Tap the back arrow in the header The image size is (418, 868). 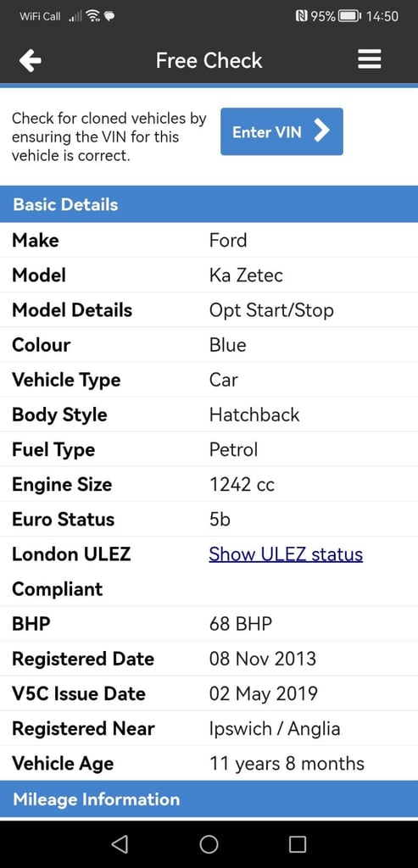click(30, 60)
